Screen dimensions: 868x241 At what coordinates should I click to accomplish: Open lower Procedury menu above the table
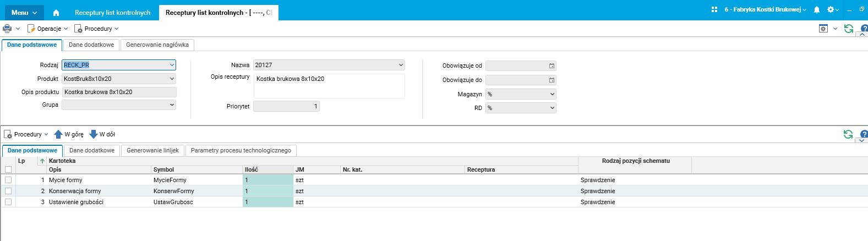click(x=26, y=134)
